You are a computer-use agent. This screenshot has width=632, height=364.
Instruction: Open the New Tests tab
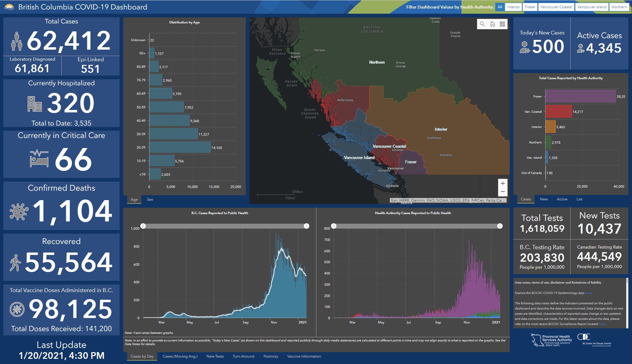215,356
